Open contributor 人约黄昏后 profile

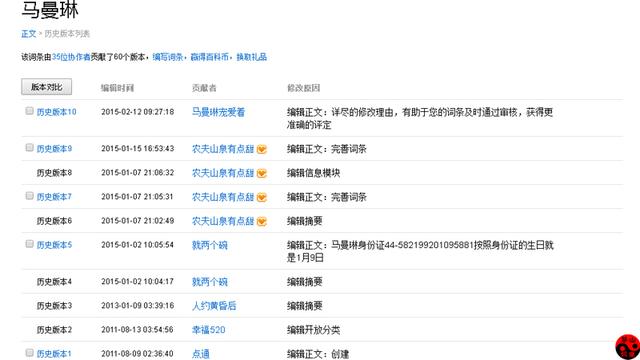coord(214,306)
